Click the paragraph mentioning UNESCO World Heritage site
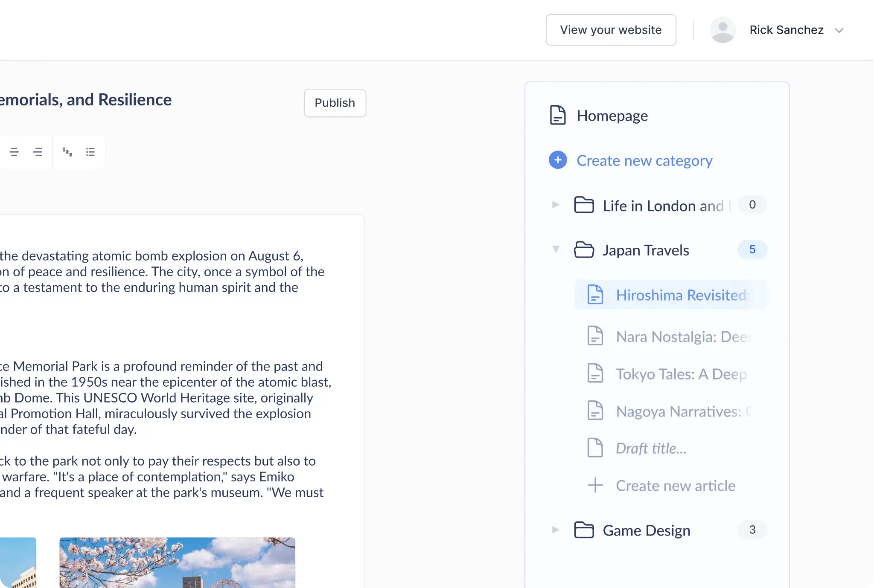Screen dimensions: 874x588 [166, 398]
